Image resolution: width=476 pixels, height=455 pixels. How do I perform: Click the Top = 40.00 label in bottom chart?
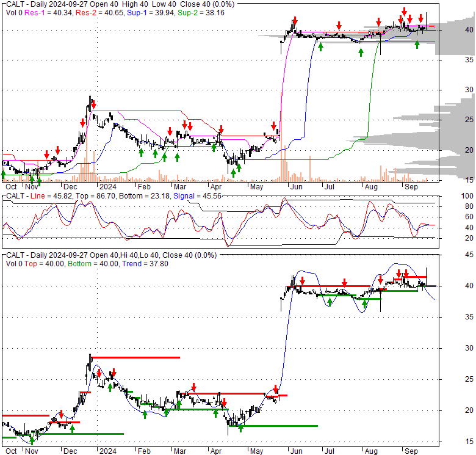pyautogui.click(x=44, y=264)
